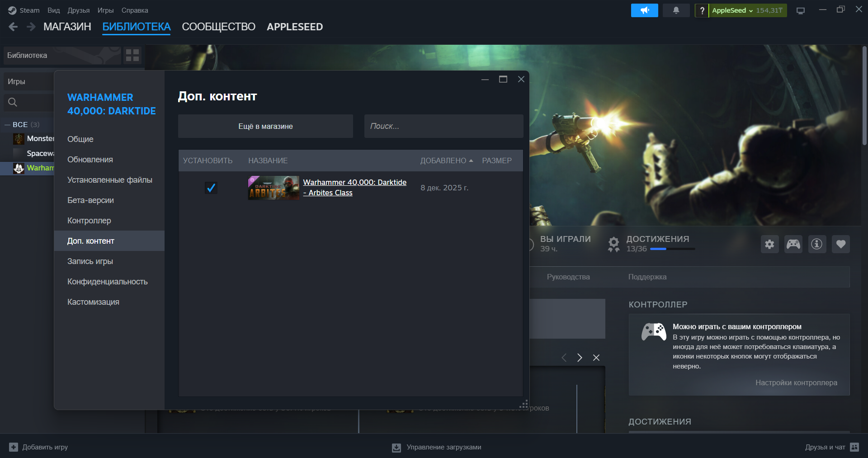This screenshot has height=458, width=868.
Task: Open the APPLESEED profile tab
Action: click(295, 27)
